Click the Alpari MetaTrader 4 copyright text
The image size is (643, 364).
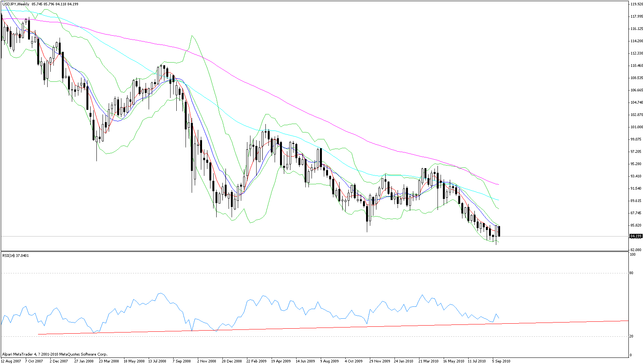pyautogui.click(x=55, y=354)
